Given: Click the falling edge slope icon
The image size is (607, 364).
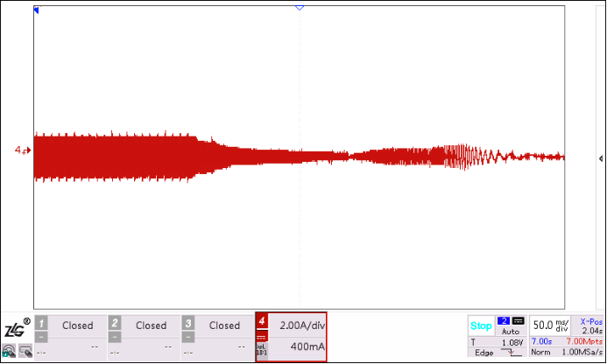Looking at the screenshot, I should tap(511, 353).
